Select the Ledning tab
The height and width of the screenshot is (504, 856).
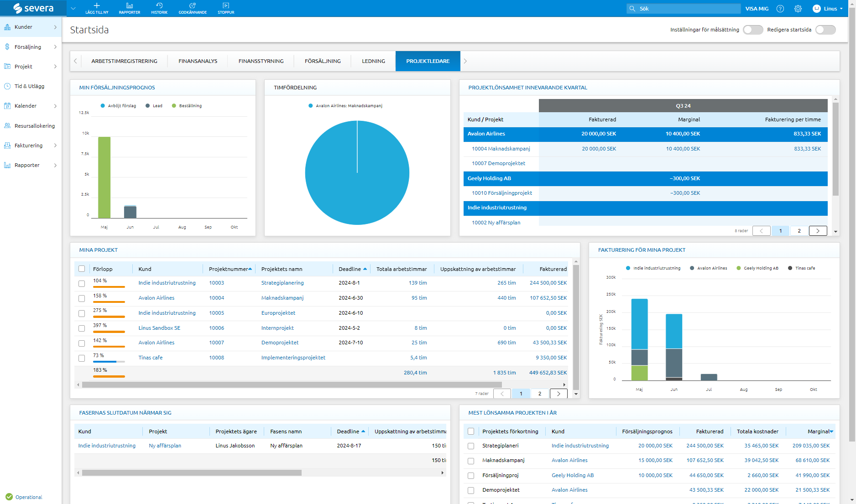point(373,61)
